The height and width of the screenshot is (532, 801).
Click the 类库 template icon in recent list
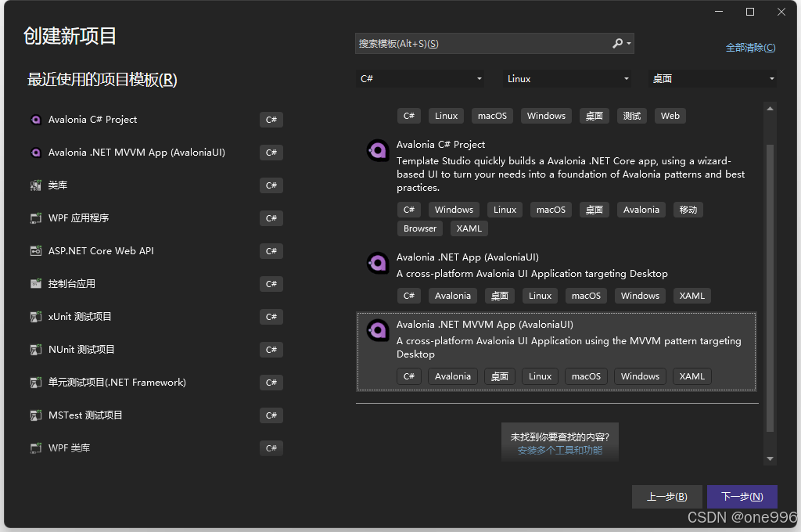point(36,185)
